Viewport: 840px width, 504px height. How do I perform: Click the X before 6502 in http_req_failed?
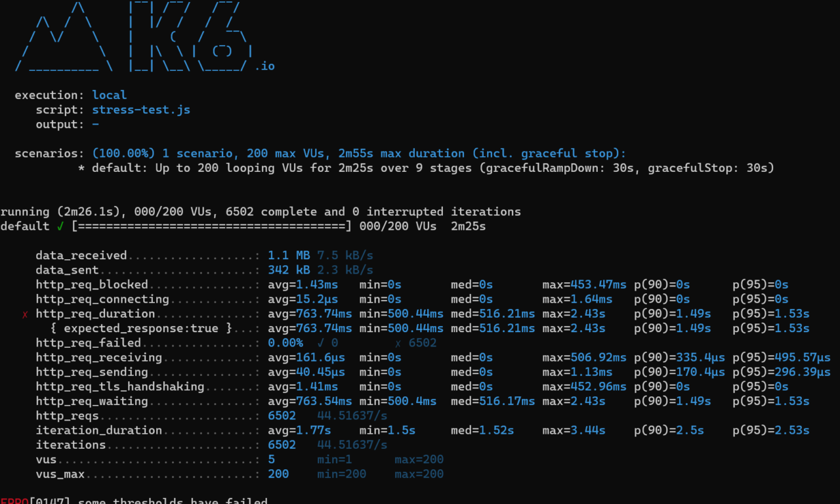click(398, 343)
